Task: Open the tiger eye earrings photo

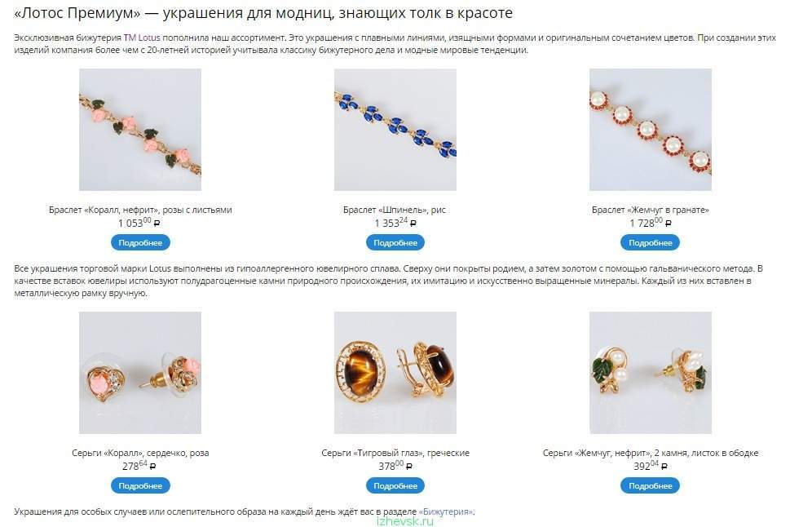Action: [395, 373]
